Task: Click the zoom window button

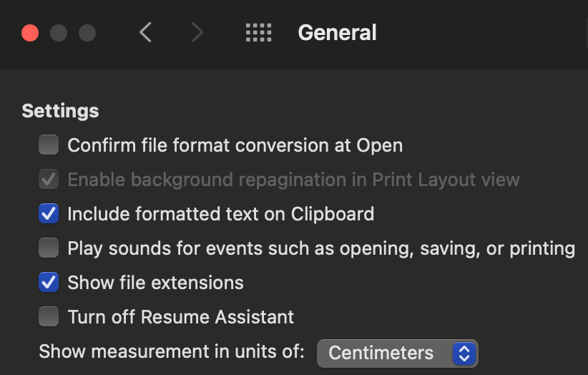Action: [87, 33]
